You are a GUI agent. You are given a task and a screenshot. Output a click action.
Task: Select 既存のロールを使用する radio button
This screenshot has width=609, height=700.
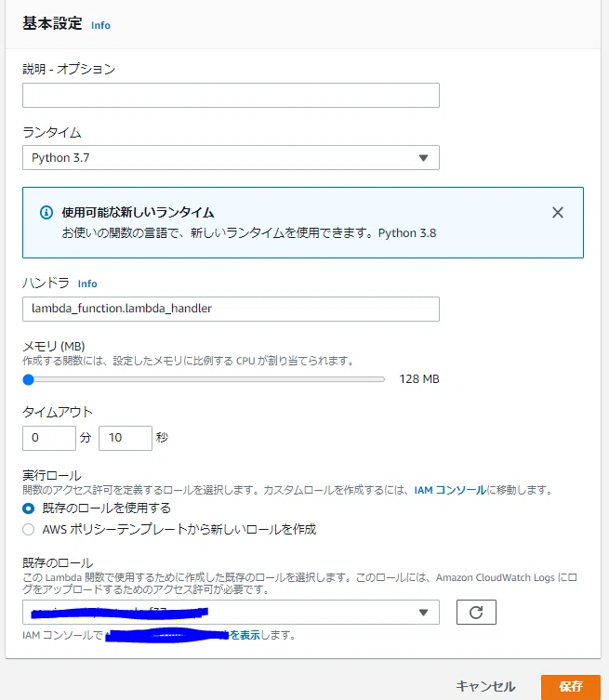[29, 508]
